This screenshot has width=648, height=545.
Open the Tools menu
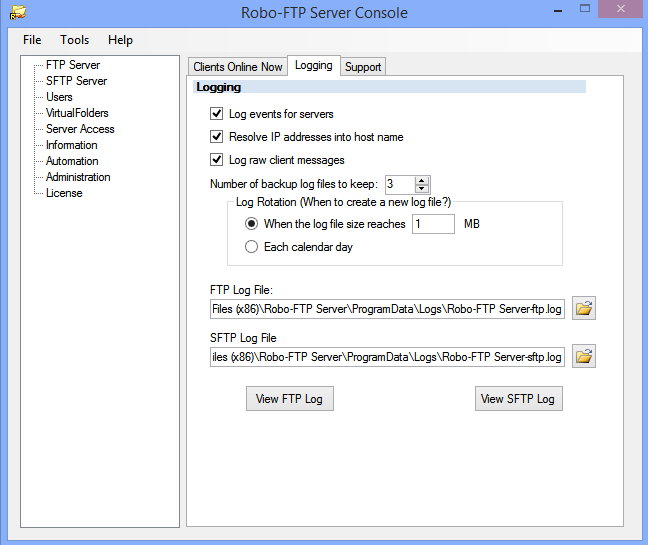pyautogui.click(x=74, y=40)
